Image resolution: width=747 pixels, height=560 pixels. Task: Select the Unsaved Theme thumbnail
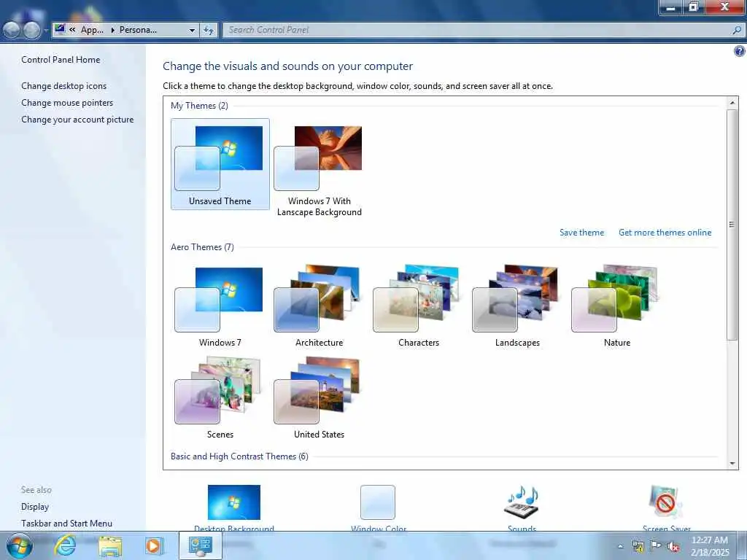click(x=220, y=164)
